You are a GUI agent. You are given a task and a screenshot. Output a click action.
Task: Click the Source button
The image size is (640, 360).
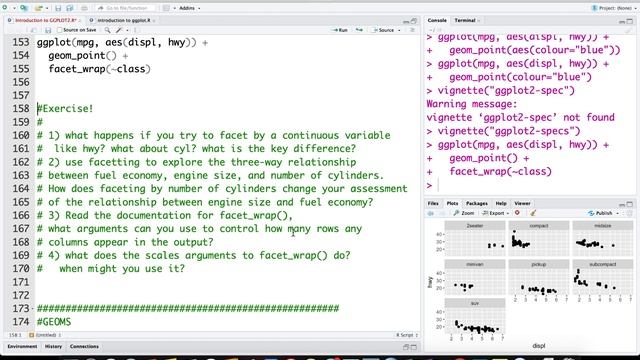383,30
